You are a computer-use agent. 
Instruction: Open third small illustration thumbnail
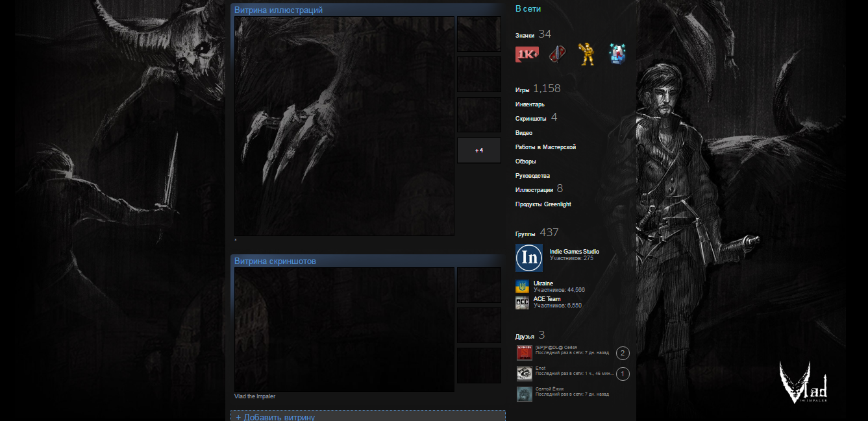tap(479, 115)
